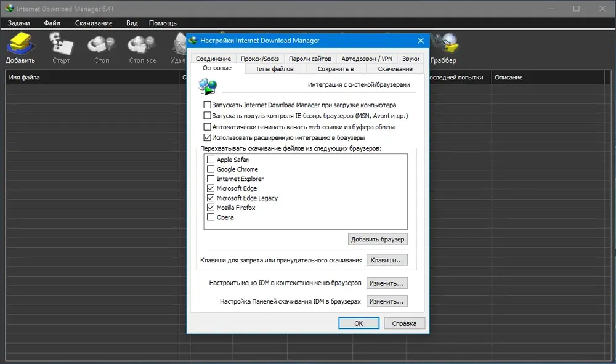Close the settings dialog with X
Screen dimensions: 616x364
pyautogui.click(x=420, y=41)
